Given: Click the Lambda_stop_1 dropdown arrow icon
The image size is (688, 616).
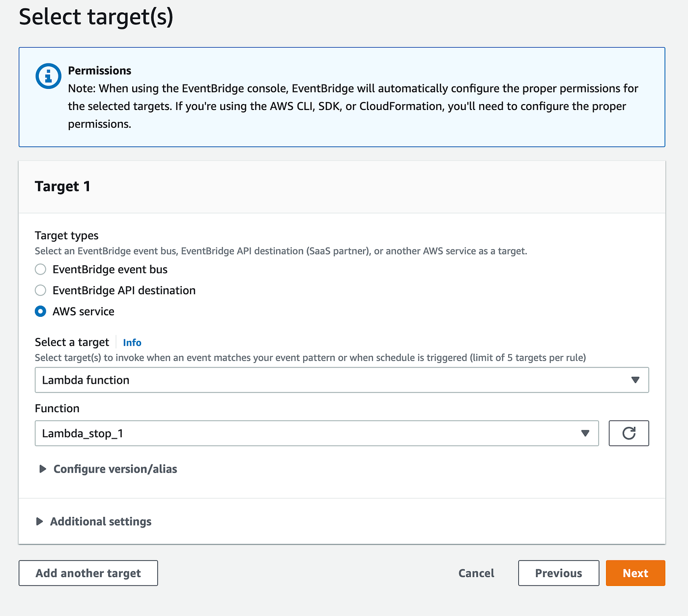Looking at the screenshot, I should (x=585, y=433).
